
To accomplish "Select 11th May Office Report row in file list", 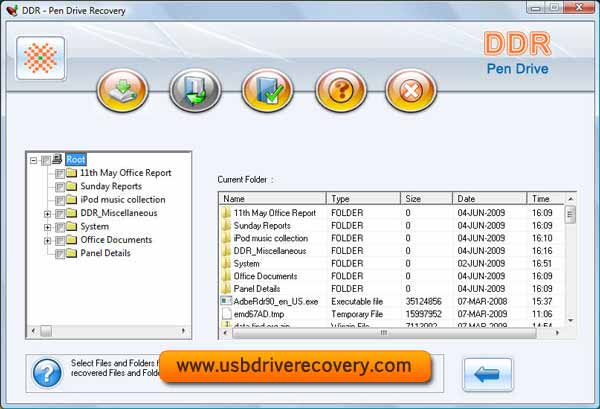I will coord(391,213).
